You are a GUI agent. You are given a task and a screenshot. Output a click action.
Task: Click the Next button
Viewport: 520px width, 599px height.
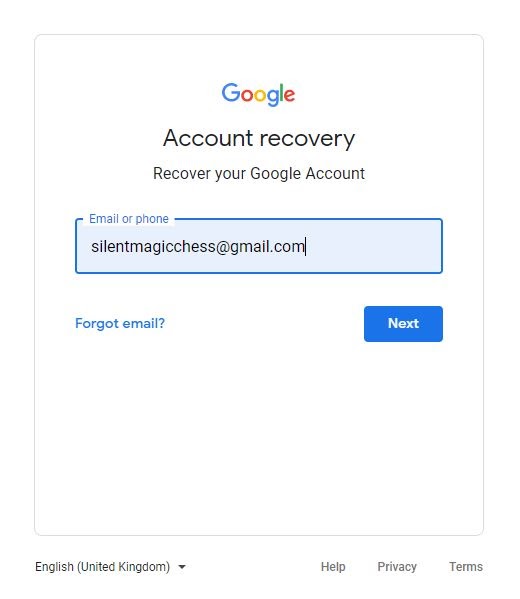[403, 324]
